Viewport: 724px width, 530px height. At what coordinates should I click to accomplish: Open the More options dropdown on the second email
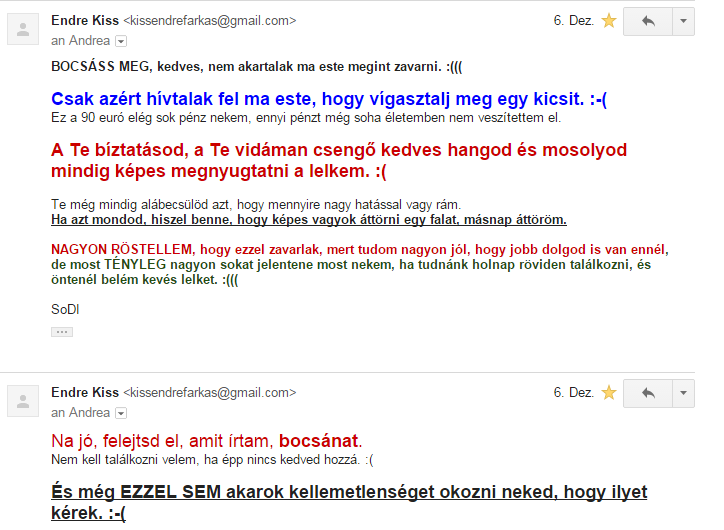683,393
